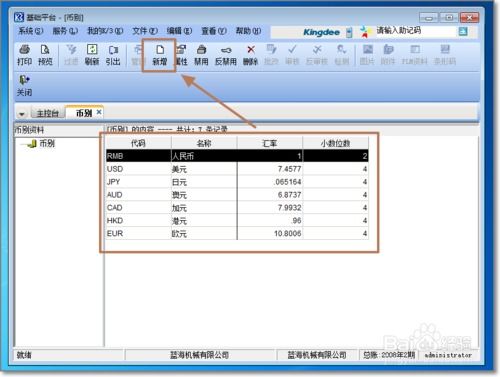
Task: Click the 日元 name cell
Action: 204,182
